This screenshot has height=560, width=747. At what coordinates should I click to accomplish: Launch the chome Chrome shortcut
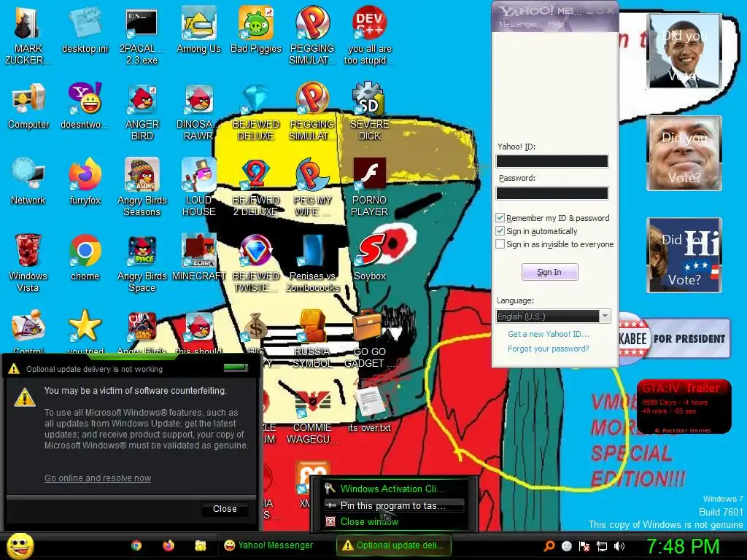coord(85,257)
